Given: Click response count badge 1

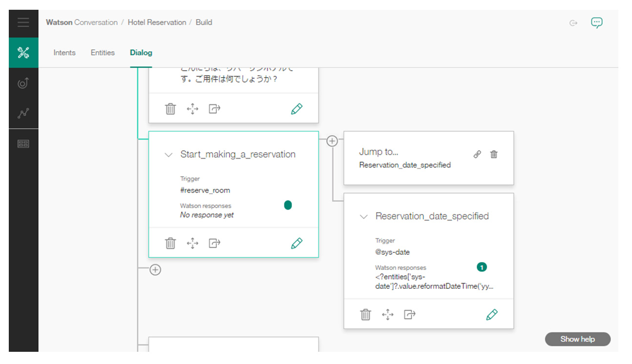Looking at the screenshot, I should pos(482,267).
